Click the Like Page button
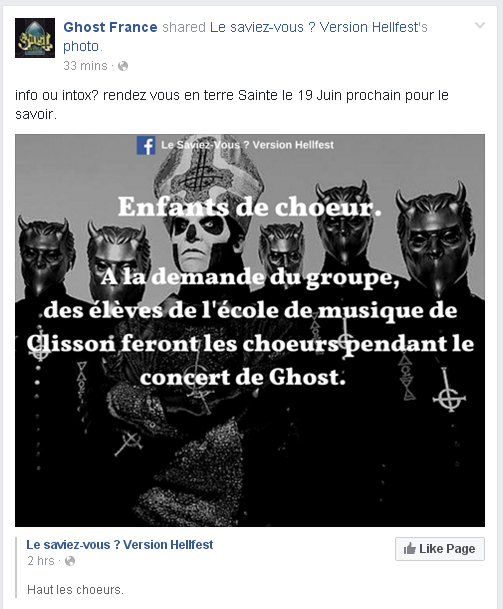Image resolution: width=503 pixels, height=609 pixels. (440, 549)
